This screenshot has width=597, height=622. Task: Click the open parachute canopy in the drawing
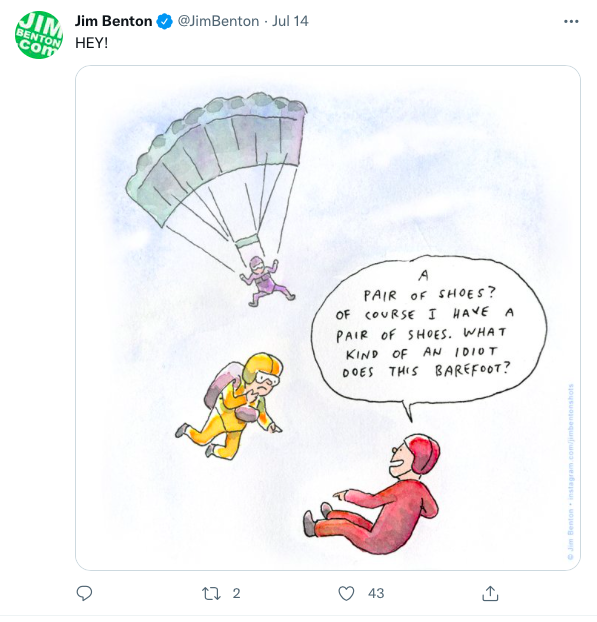click(x=216, y=159)
